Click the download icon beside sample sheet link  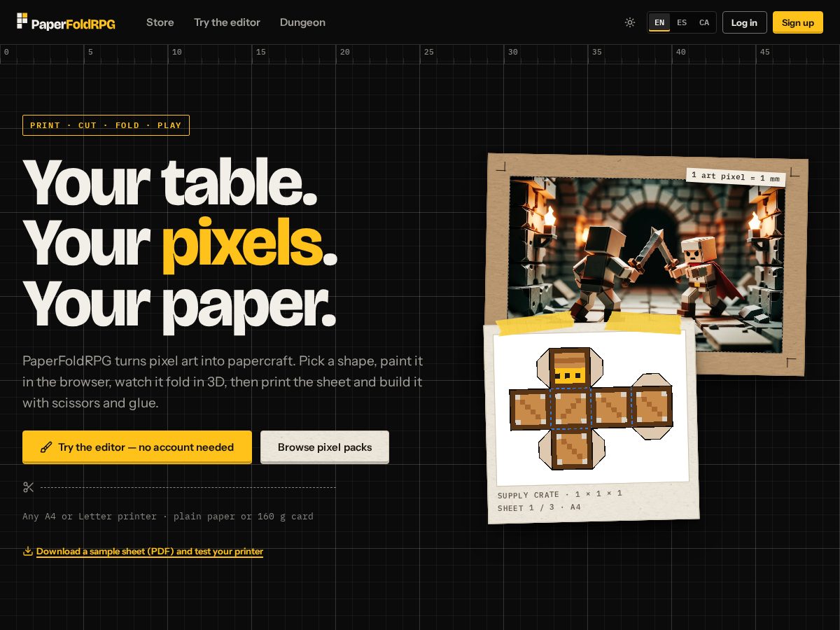pos(28,551)
